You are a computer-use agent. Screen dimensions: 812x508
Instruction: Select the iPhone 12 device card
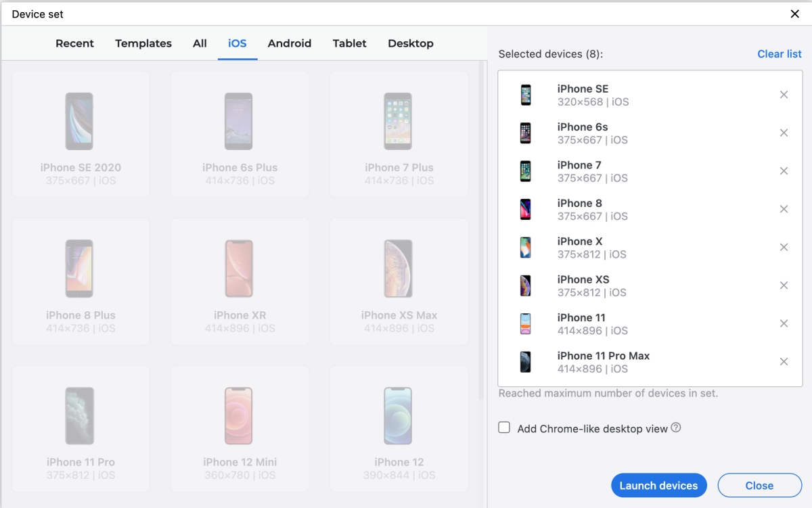[x=399, y=429]
